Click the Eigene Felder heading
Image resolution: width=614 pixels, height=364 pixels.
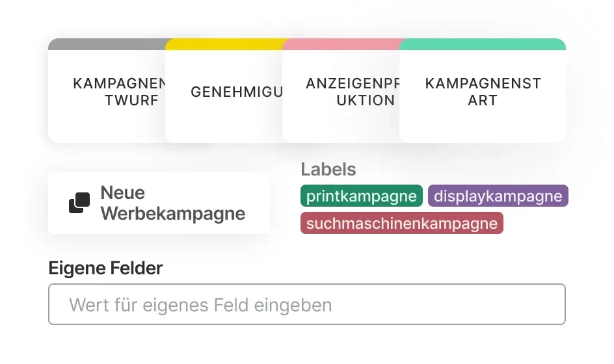(x=105, y=268)
